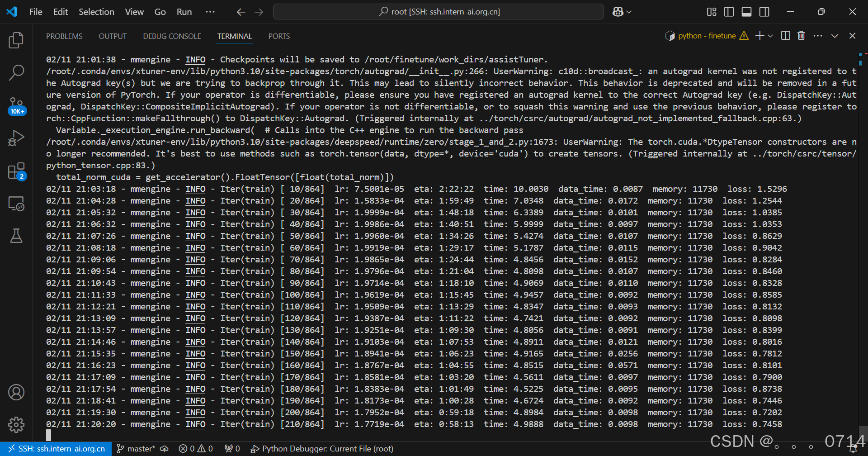868x456 pixels.
Task: Click the terminal warning triangle icon
Action: [744, 36]
